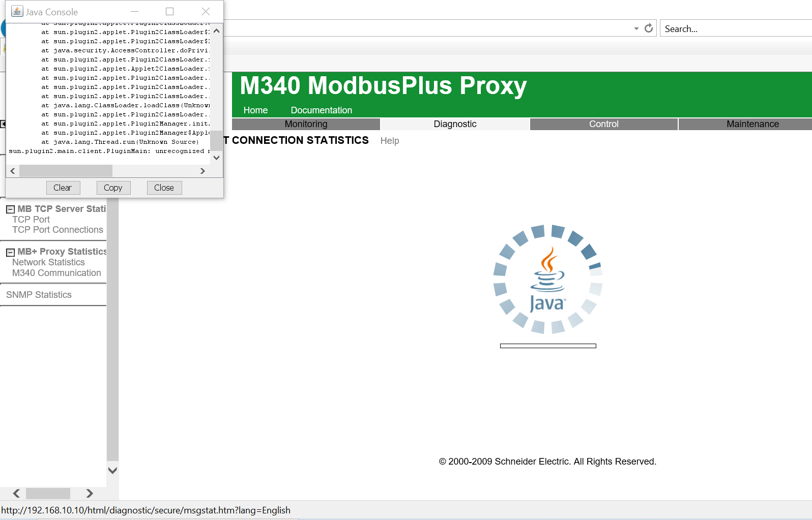812x520 pixels.
Task: Click the CONNECTION STATISTICS heading
Action: (x=300, y=140)
